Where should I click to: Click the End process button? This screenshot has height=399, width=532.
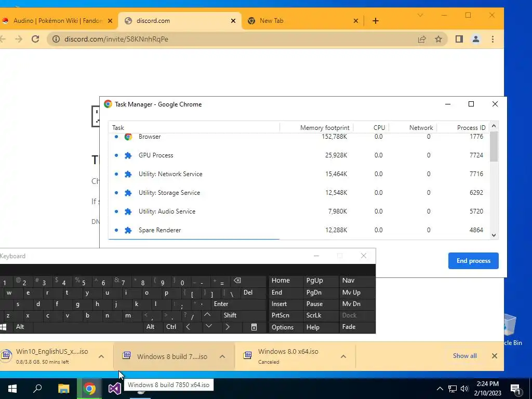tap(473, 261)
